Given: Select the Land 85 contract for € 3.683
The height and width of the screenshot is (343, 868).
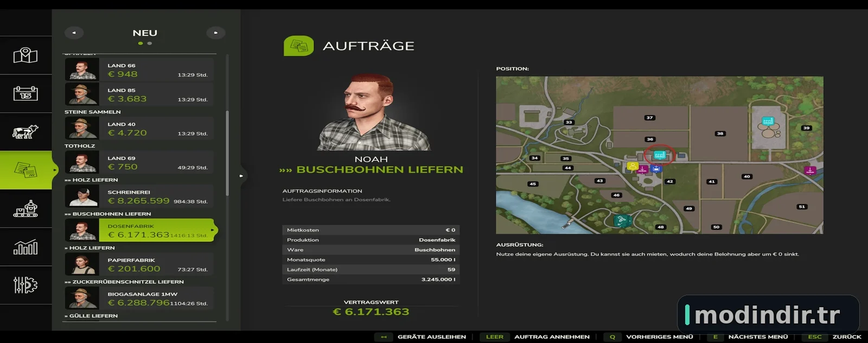Looking at the screenshot, I should 139,94.
